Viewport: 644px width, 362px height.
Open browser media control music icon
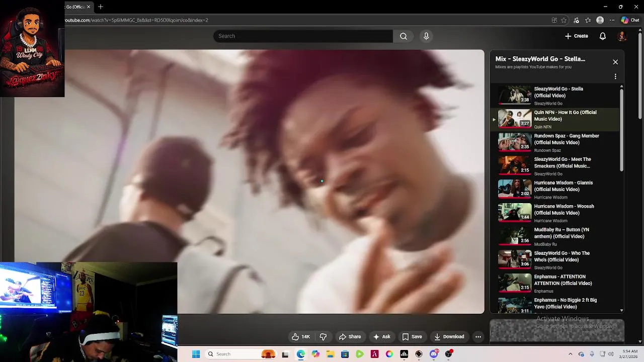(x=576, y=20)
